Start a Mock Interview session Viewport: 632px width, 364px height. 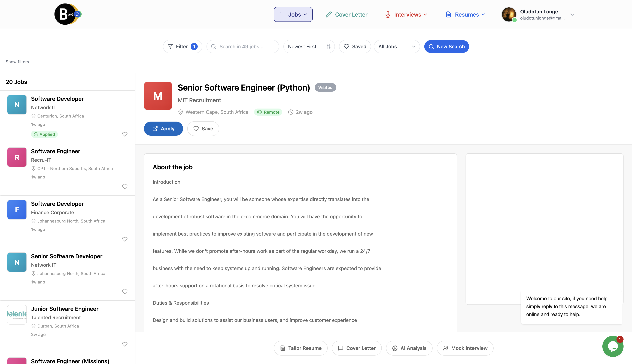click(465, 348)
